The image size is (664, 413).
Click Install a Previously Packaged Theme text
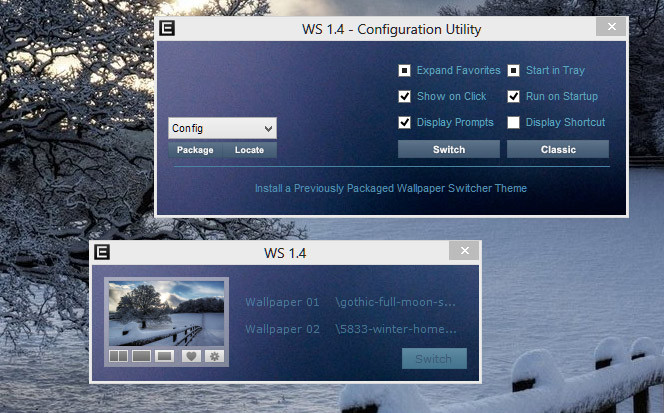point(390,188)
